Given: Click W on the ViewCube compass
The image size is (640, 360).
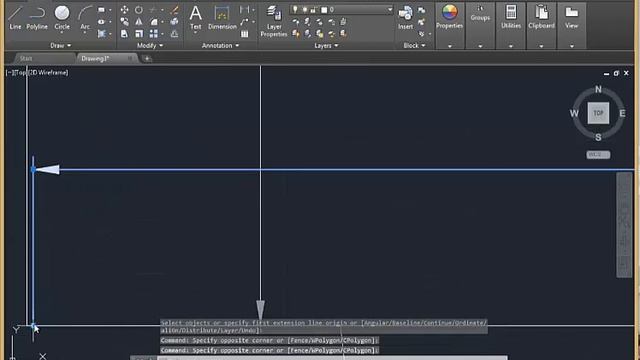Looking at the screenshot, I should coord(574,113).
